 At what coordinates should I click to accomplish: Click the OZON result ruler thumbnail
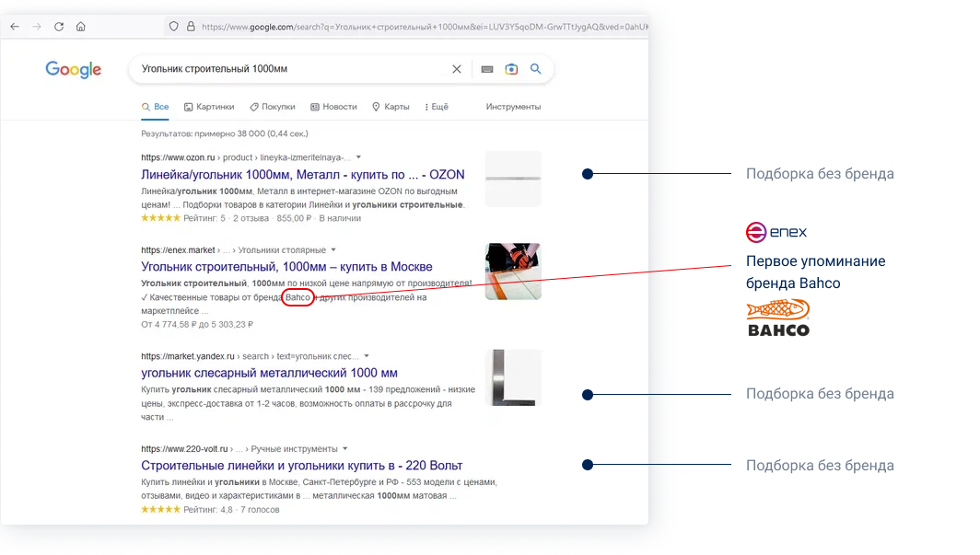pos(513,179)
